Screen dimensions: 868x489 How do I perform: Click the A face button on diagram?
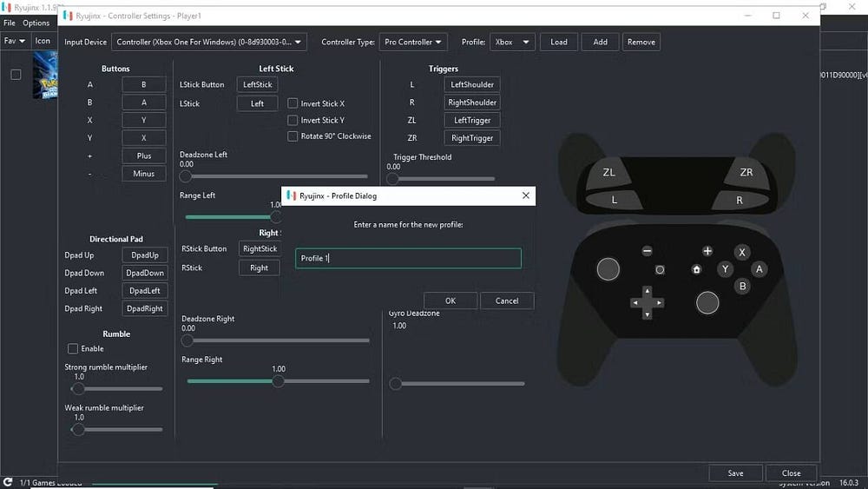(x=759, y=269)
